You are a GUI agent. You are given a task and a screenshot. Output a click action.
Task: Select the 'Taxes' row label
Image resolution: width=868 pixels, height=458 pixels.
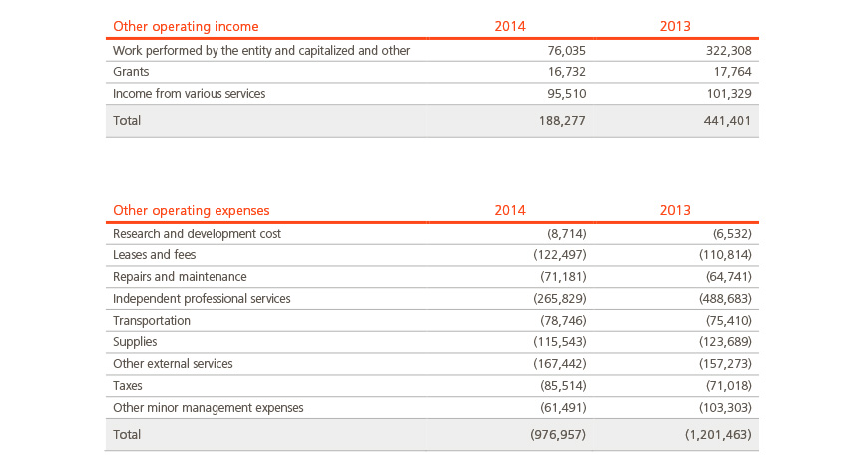pyautogui.click(x=128, y=386)
